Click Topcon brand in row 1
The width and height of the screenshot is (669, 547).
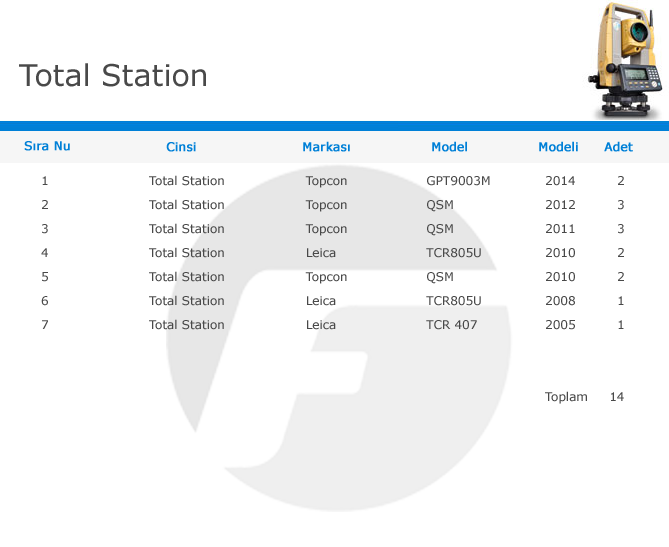click(x=326, y=181)
